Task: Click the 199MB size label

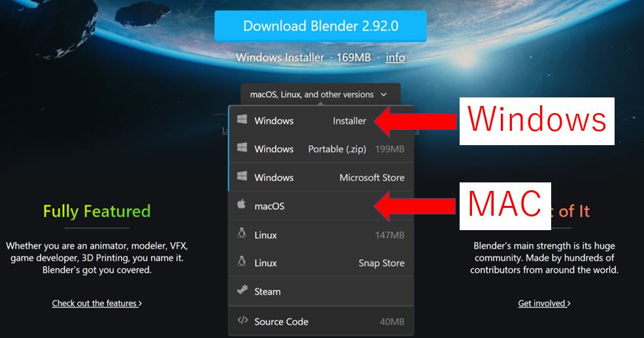Action: pyautogui.click(x=390, y=149)
